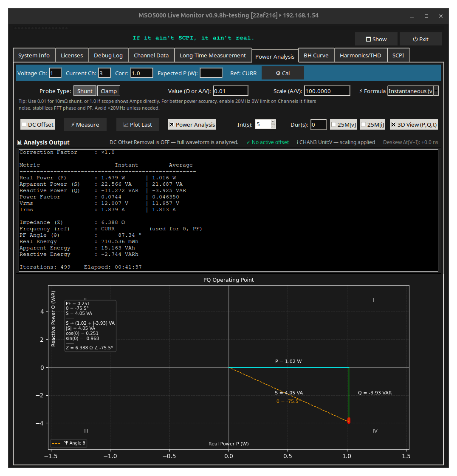Toggle the Power Analysis checkbox
Screen dimensions: 457x476
click(x=172, y=125)
